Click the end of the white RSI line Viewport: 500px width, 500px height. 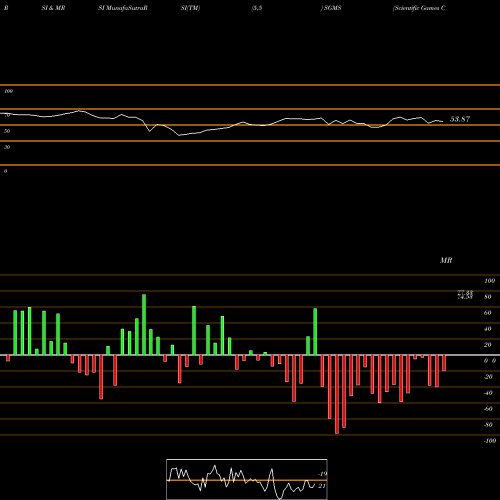[x=443, y=121]
